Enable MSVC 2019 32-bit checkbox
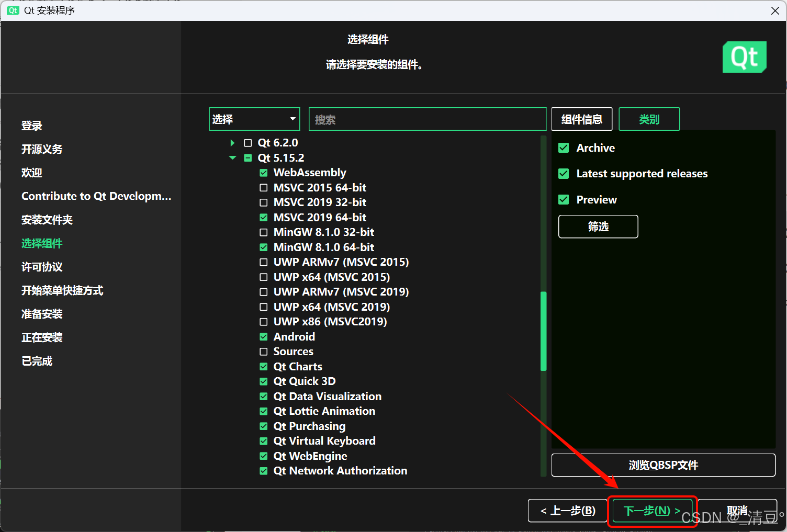787x532 pixels. point(264,202)
